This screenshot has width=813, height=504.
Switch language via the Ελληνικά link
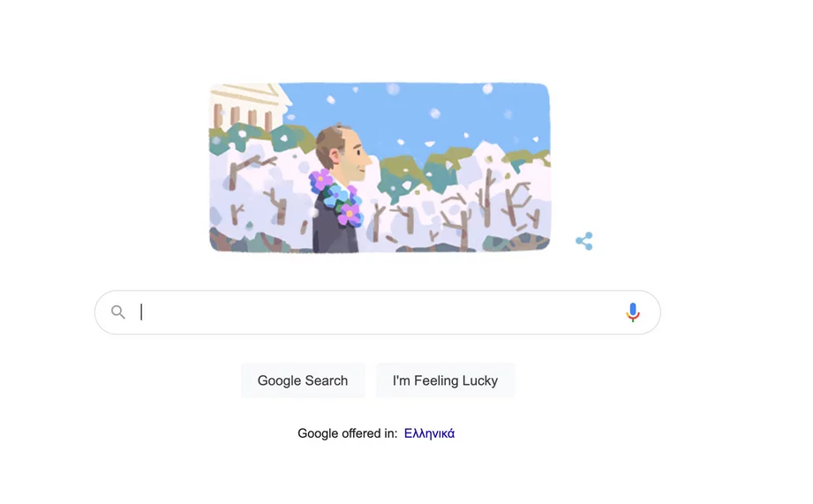429,433
